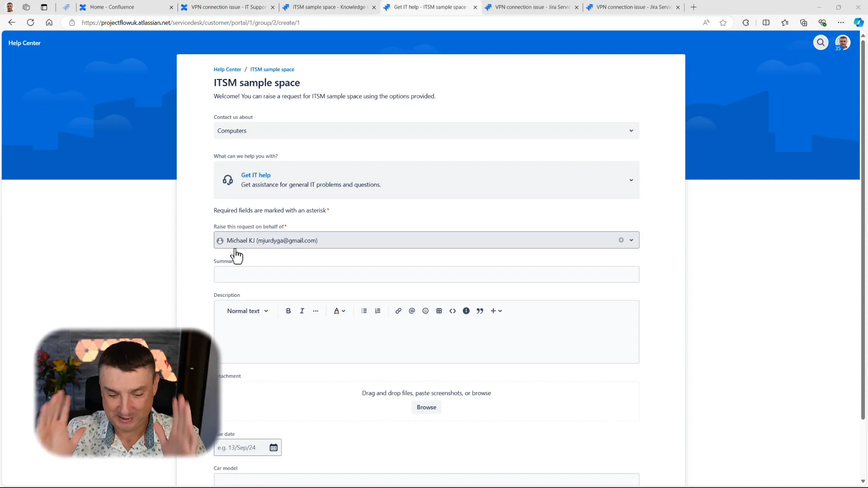Open the text color picker
868x488 pixels.
(340, 311)
